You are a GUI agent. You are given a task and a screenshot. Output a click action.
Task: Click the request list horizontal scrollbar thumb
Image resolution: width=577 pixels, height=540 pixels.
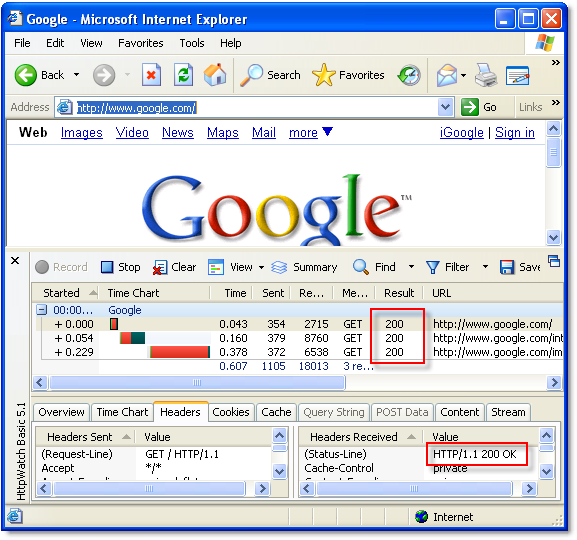[x=198, y=382]
